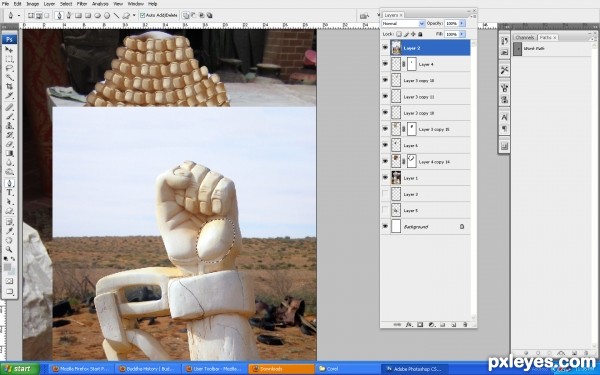
Task: Select the Notes tool
Action: (x=9, y=222)
